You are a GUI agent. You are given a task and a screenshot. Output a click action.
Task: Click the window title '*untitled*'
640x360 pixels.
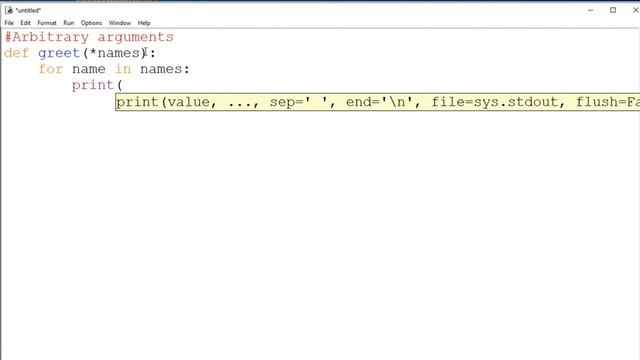(x=28, y=10)
